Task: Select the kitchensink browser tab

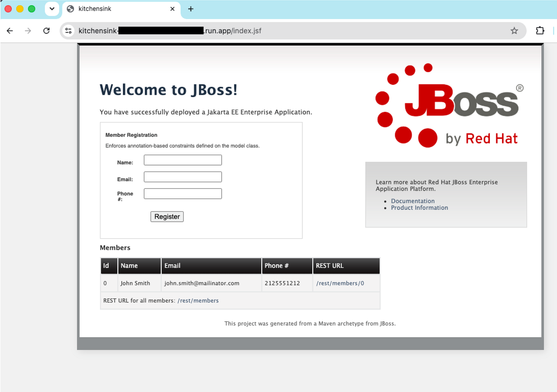Action: (x=121, y=9)
